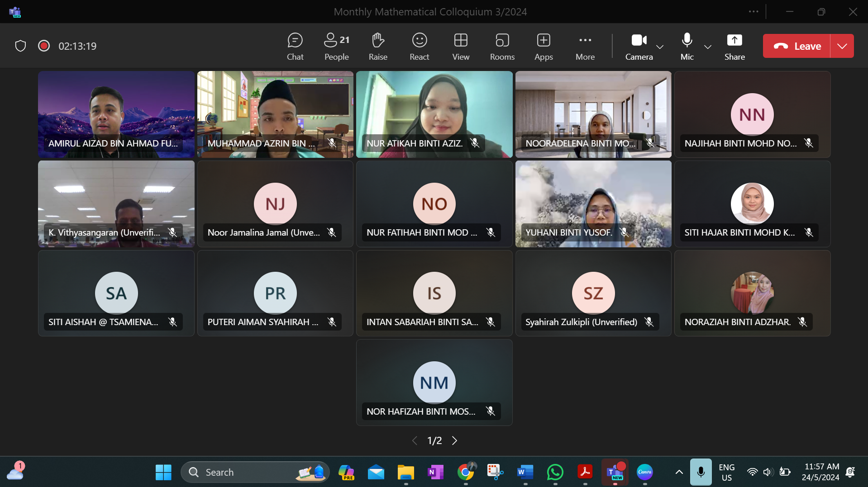
Task: Share your screen content
Action: coord(734,46)
